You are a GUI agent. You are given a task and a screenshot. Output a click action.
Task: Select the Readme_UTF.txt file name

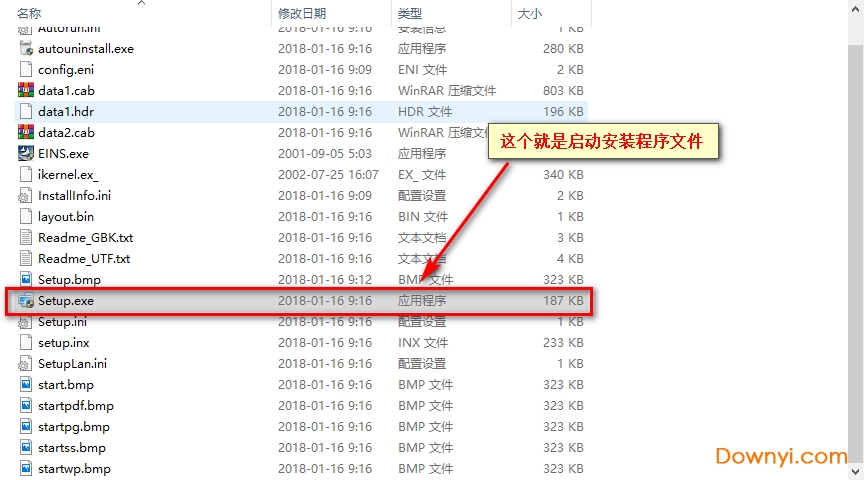[84, 258]
